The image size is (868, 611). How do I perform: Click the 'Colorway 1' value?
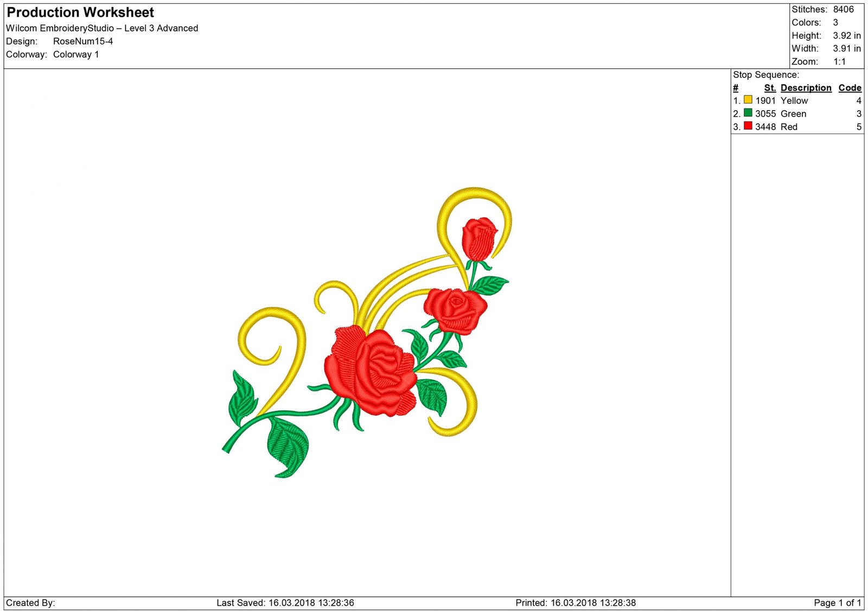coord(76,54)
